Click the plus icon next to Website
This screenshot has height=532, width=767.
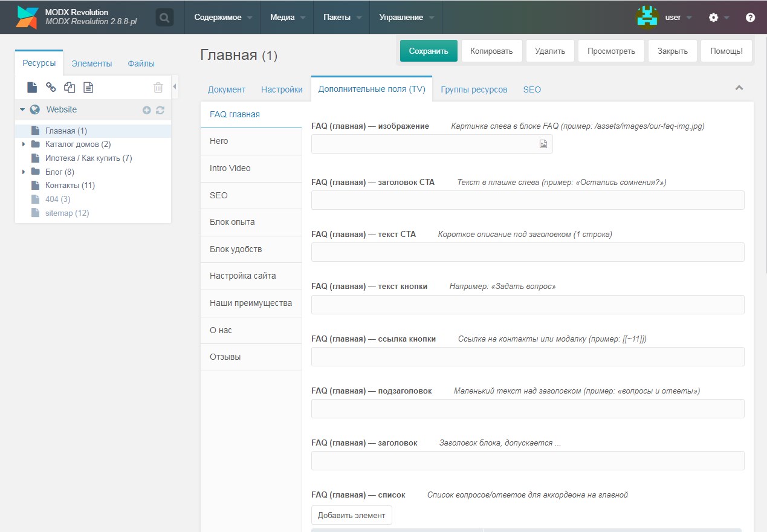[146, 110]
